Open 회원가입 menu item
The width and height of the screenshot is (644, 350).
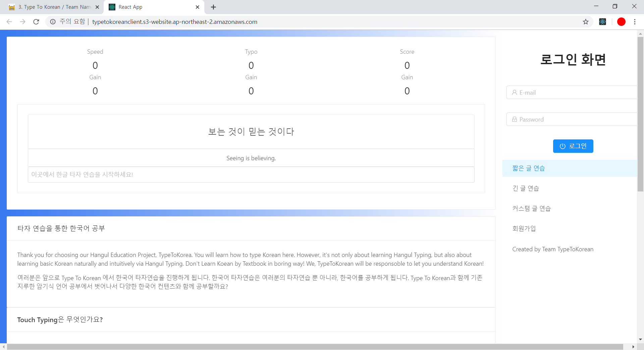[570, 229]
